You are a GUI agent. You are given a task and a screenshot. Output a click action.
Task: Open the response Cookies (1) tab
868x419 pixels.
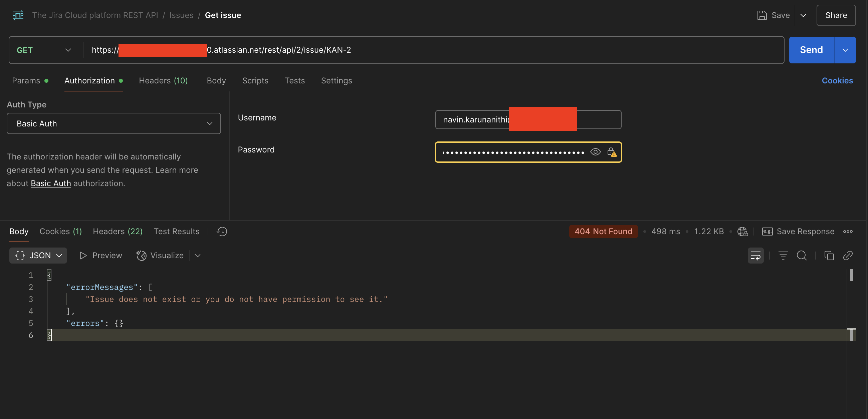coord(61,232)
